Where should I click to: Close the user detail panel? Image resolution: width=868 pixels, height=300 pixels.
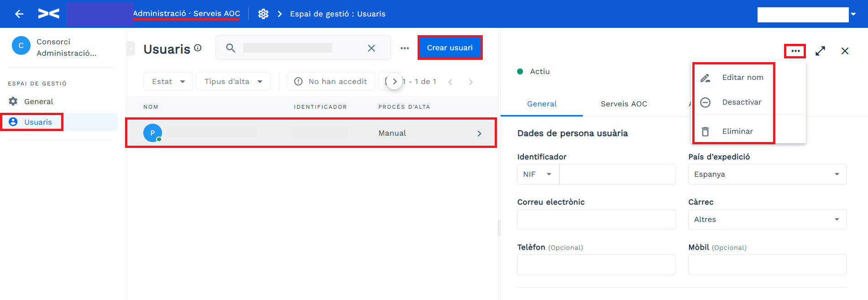[845, 51]
